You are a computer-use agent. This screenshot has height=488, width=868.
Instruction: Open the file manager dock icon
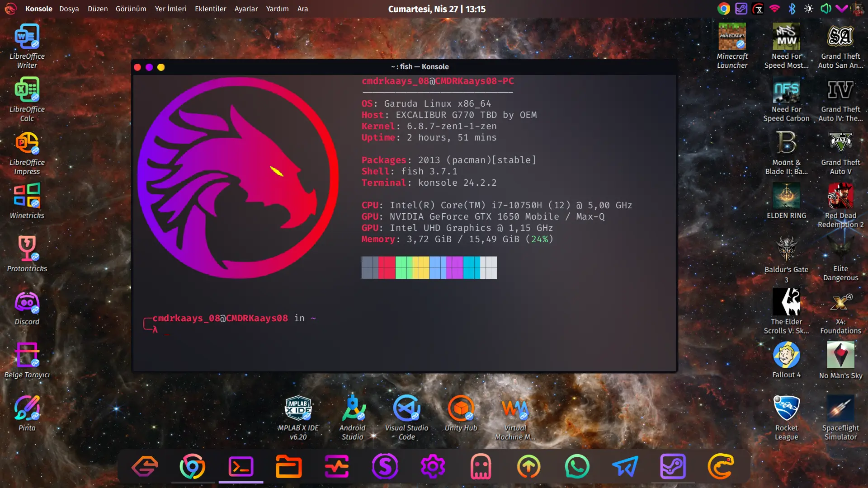coord(289,466)
